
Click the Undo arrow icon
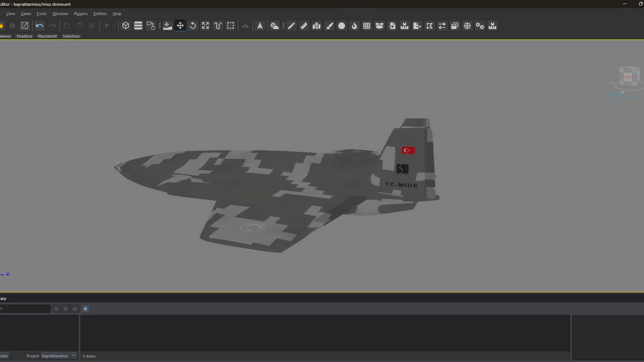(39, 26)
